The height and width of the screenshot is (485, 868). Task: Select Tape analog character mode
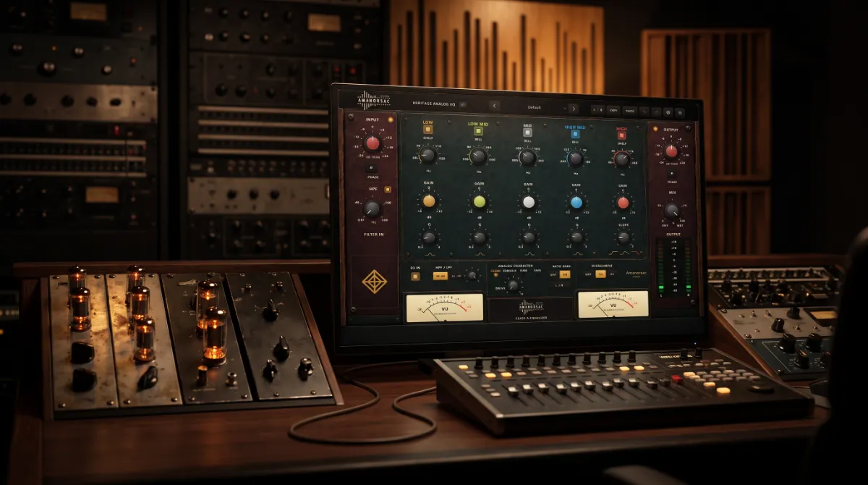(x=537, y=270)
